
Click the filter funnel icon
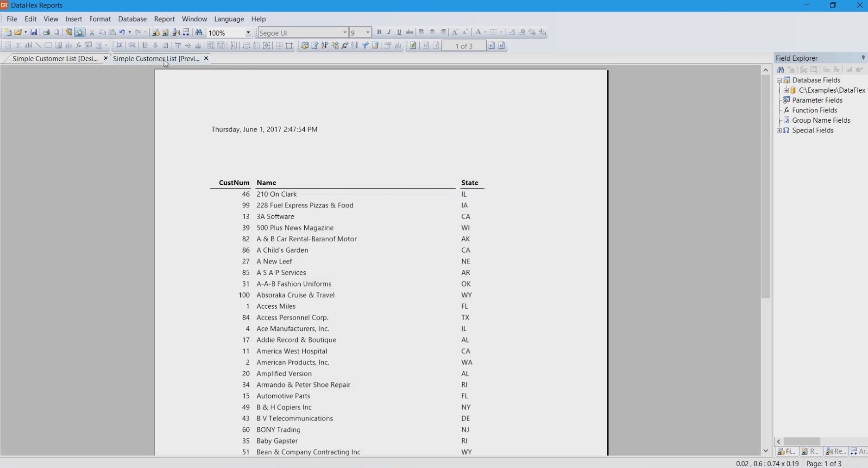365,46
